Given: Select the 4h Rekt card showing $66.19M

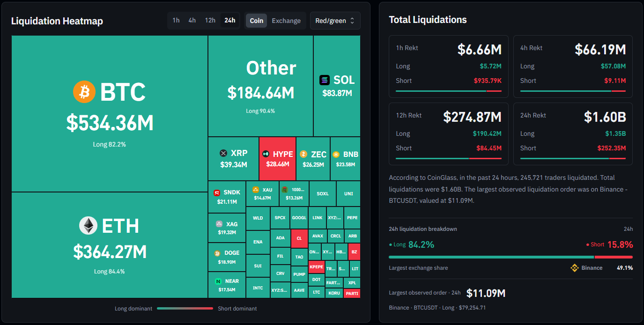Looking at the screenshot, I should click(573, 66).
